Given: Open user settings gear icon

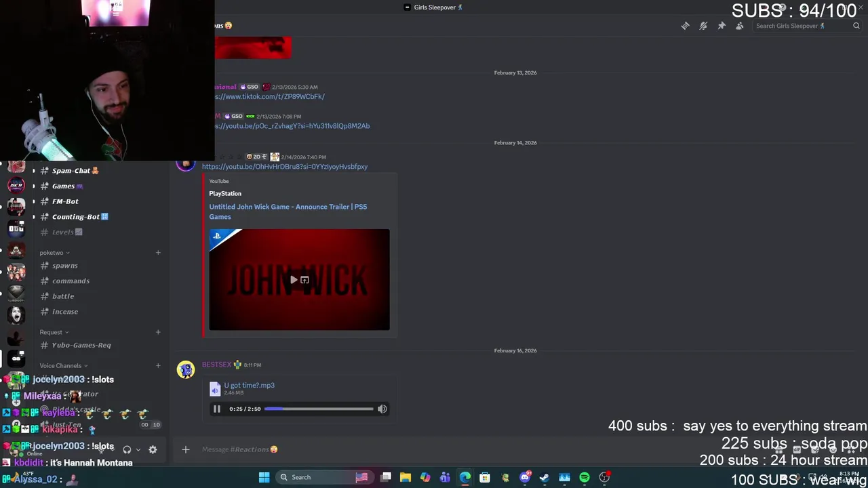Looking at the screenshot, I should pos(153,449).
